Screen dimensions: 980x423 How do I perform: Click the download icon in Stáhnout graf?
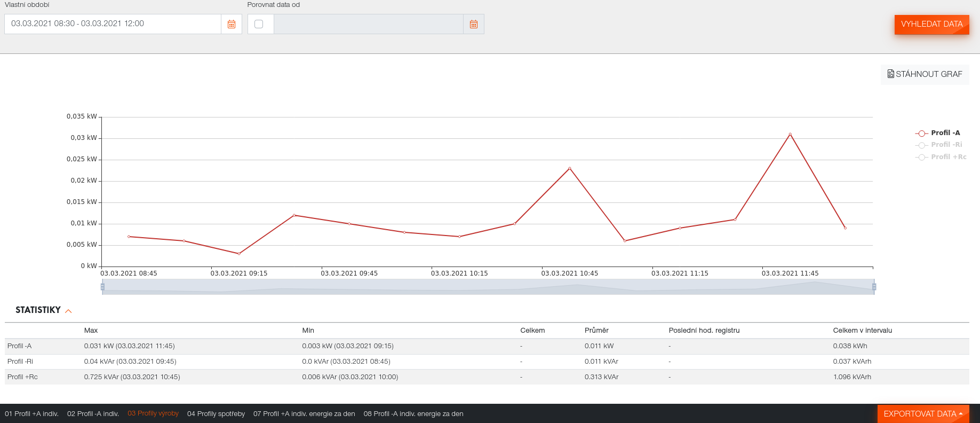(x=890, y=74)
